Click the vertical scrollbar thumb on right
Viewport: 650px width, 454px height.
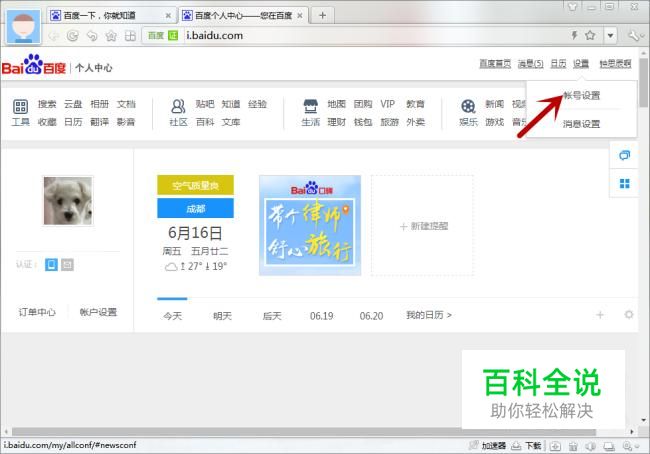[643, 82]
